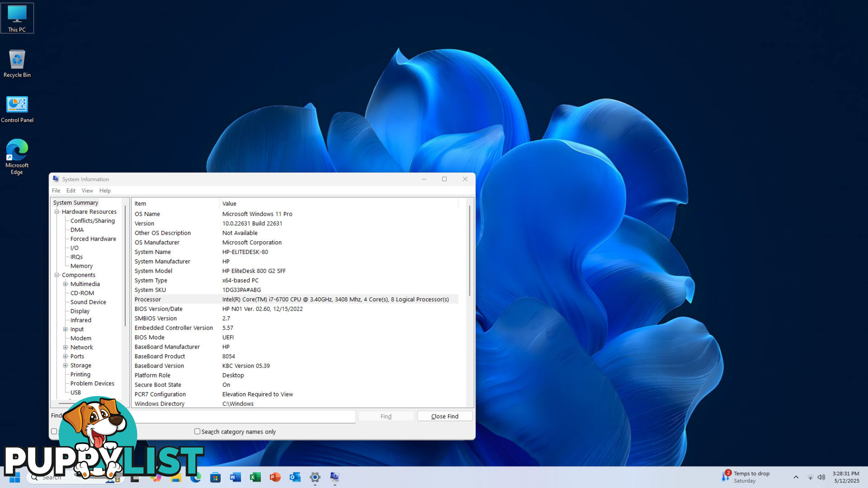This screenshot has height=488, width=868.
Task: Open the Wi-Fi network tray icon
Action: (x=810, y=477)
